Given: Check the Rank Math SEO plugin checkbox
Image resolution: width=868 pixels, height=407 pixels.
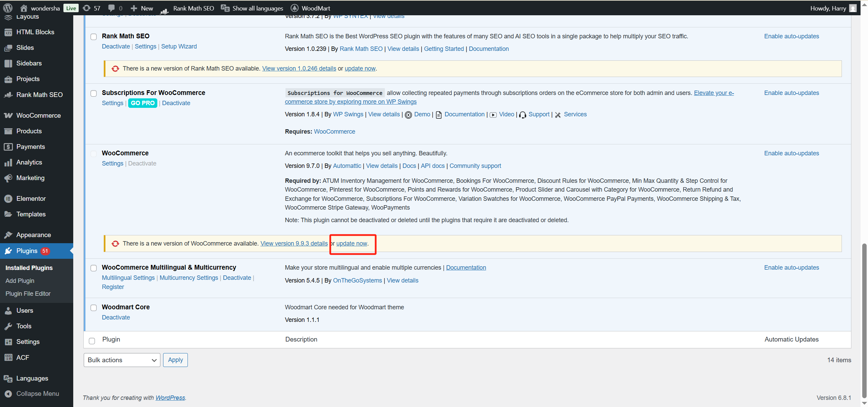Looking at the screenshot, I should 94,37.
